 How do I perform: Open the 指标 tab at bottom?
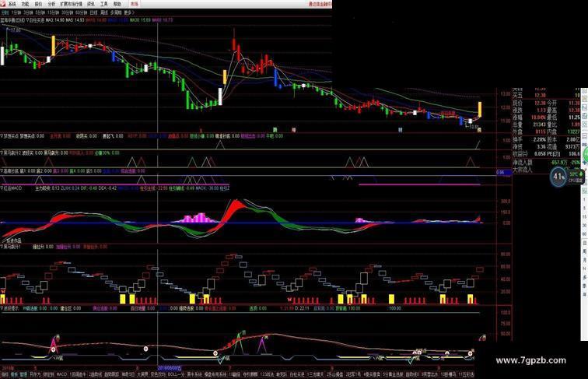(x=5, y=374)
